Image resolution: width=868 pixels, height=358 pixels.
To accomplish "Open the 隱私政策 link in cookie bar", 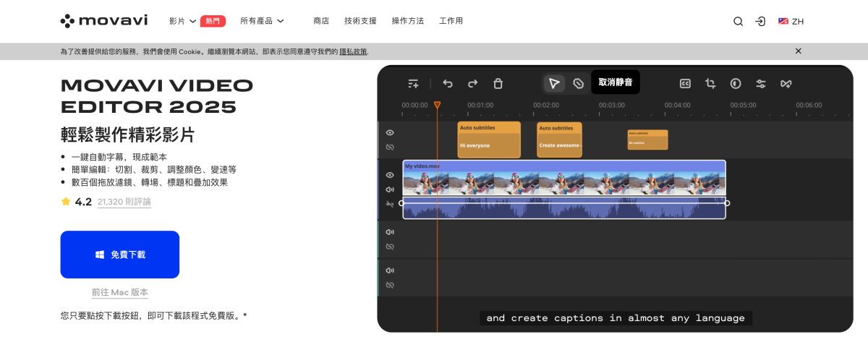I will click(354, 51).
